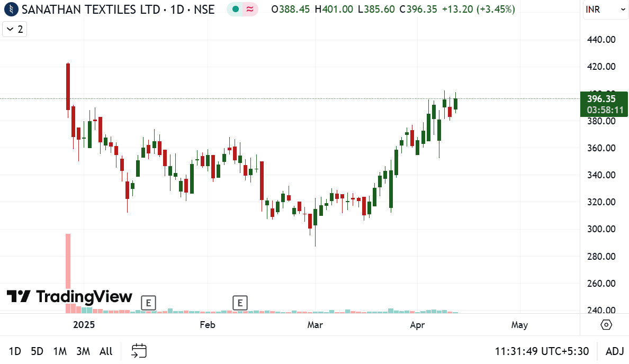The height and width of the screenshot is (364, 629).
Task: Select the 5D time range
Action: pos(37,352)
